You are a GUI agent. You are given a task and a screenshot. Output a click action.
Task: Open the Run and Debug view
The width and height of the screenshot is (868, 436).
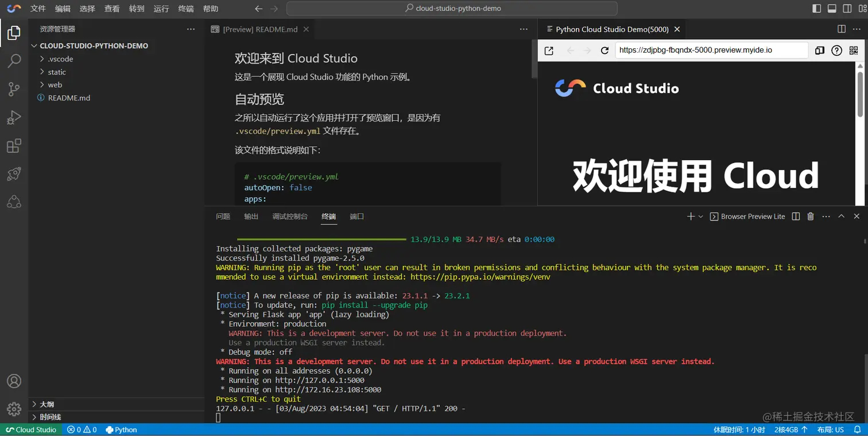click(x=14, y=117)
